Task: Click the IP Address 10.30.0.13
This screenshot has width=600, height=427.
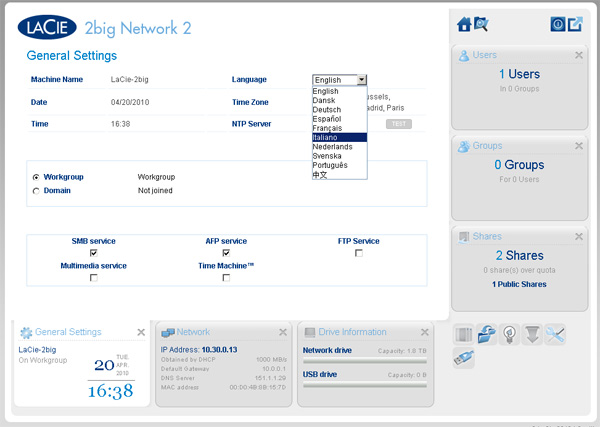Action: 219,350
